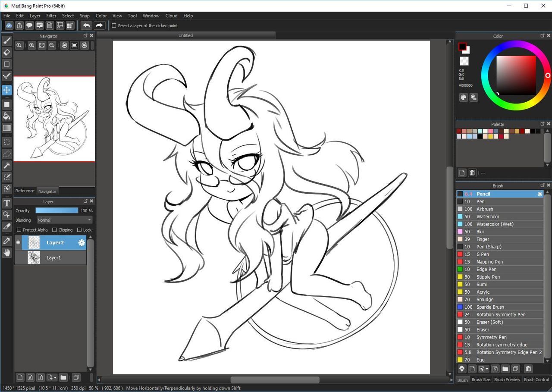Toggle Select a layer at clicked point

point(114,25)
